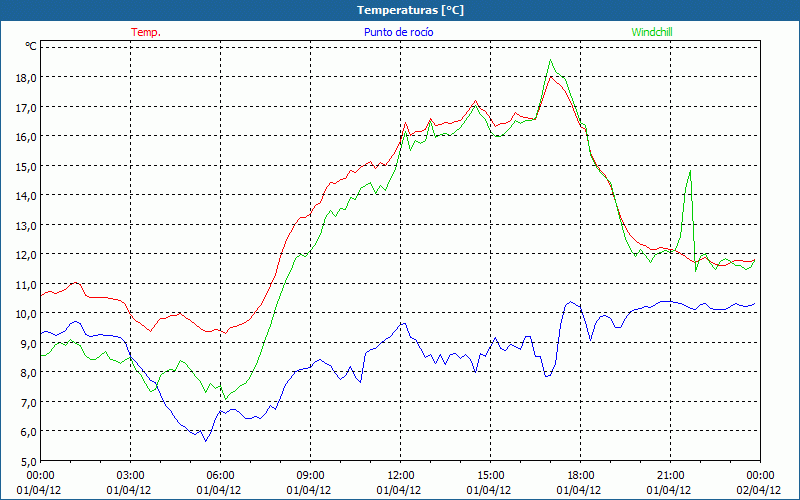
Task: Click the "15,0" temperature axis value
Action: tap(27, 166)
